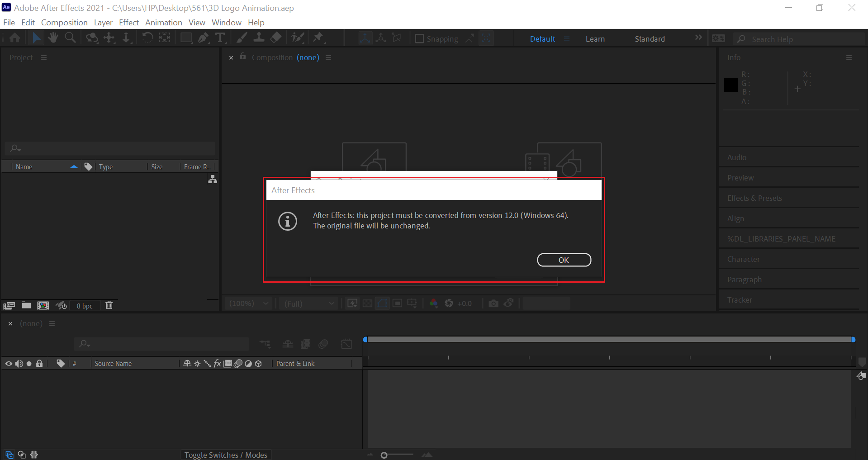Click the timeline work area bar
The width and height of the screenshot is (868, 460).
coord(609,339)
